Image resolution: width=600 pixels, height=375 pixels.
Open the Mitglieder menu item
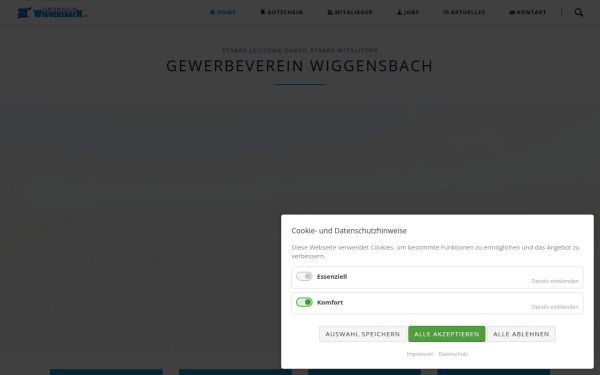click(x=350, y=12)
